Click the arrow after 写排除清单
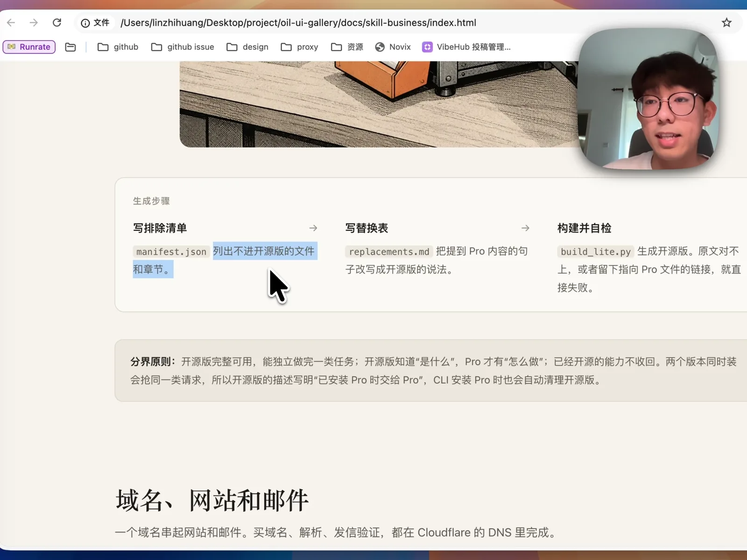Image resolution: width=747 pixels, height=560 pixels. coord(313,228)
